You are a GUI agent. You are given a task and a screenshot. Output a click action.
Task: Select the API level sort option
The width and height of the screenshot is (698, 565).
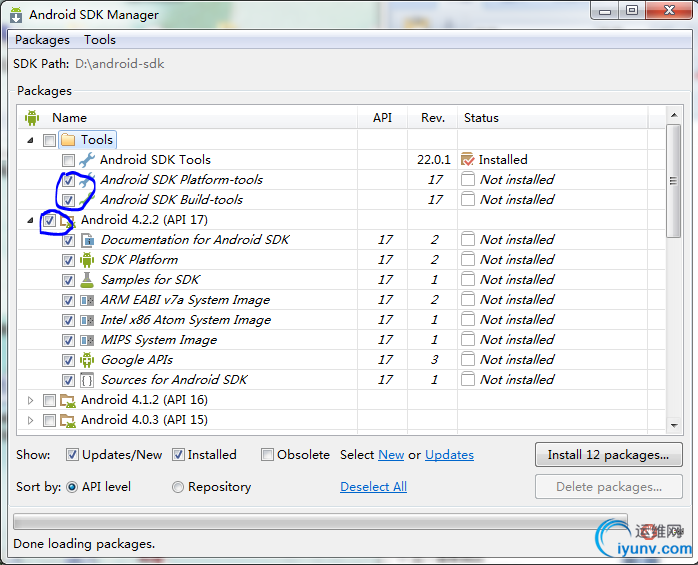[x=72, y=487]
